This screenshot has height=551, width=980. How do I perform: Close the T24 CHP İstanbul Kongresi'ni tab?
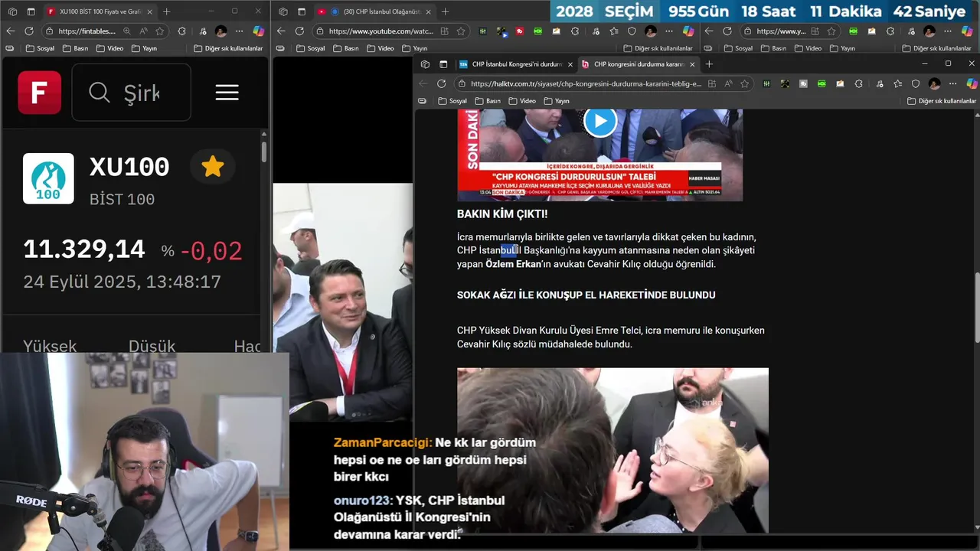570,64
